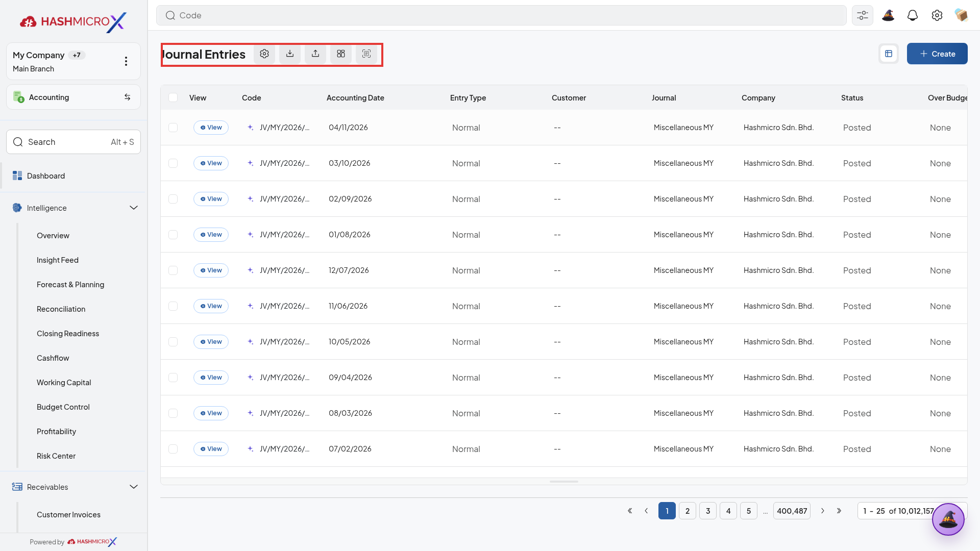Open filter sliders icon beside search bar
The width and height of the screenshot is (980, 551).
pos(863,15)
